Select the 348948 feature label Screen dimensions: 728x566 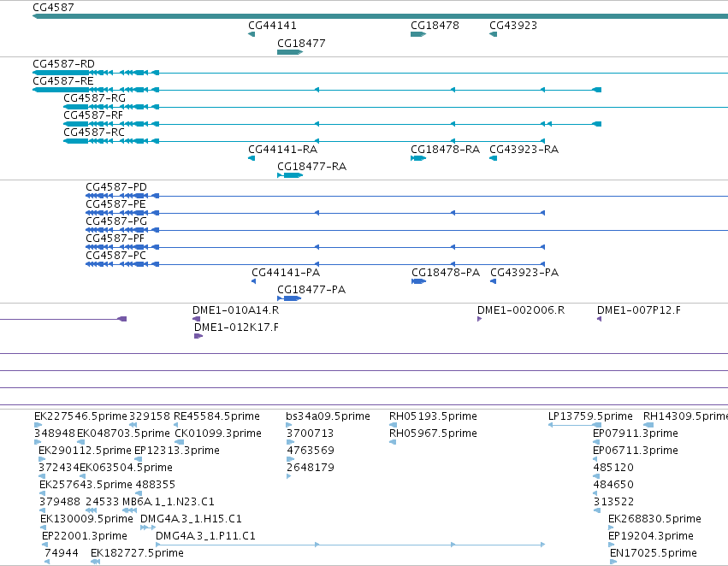(55, 433)
